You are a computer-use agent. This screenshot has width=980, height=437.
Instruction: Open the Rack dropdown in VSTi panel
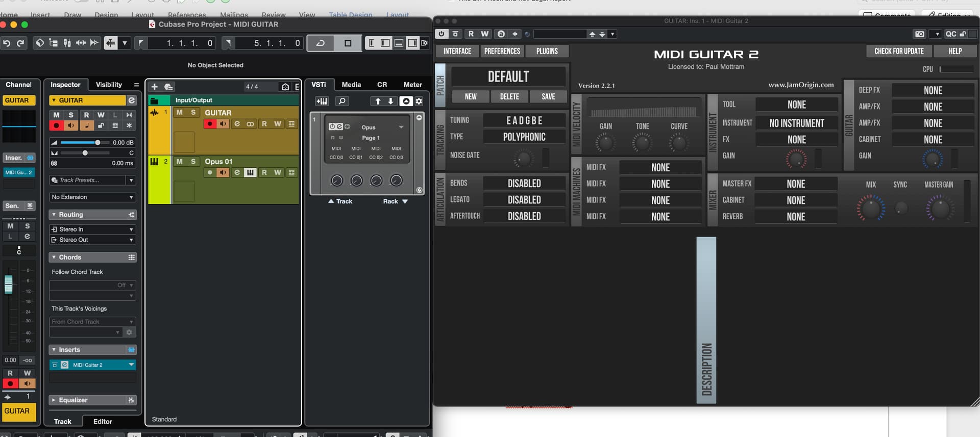point(396,201)
